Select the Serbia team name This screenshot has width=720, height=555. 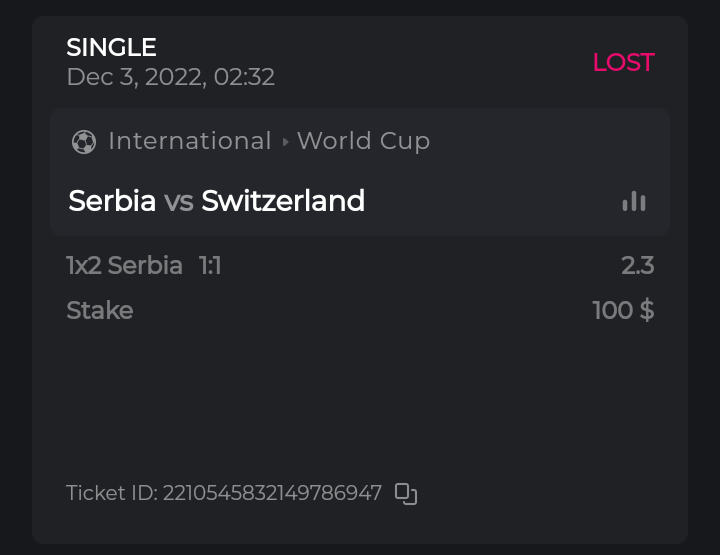point(112,201)
